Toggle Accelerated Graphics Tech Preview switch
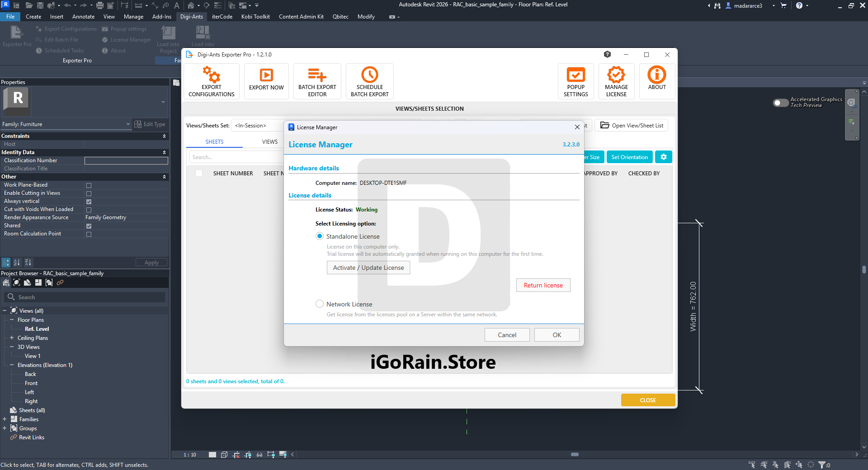Viewport: 868px width, 470px height. 781,103
